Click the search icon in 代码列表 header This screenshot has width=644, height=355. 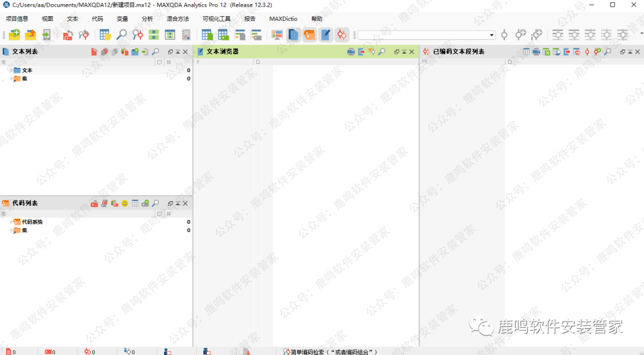pyautogui.click(x=155, y=203)
